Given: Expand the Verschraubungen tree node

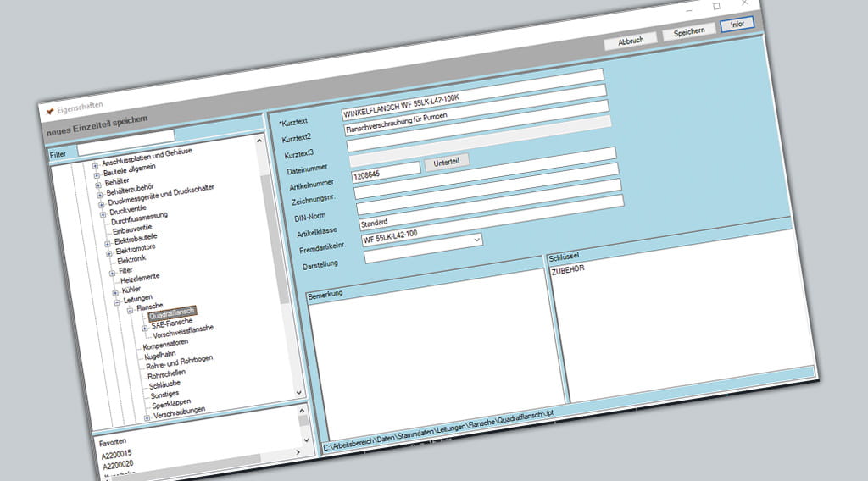Looking at the screenshot, I should 147,417.
